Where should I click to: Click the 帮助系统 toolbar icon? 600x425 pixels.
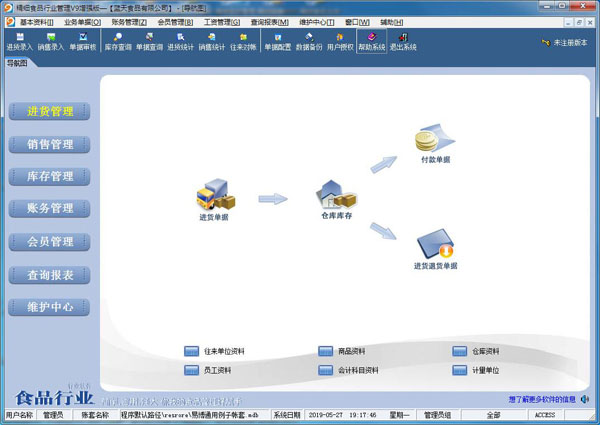click(x=371, y=41)
